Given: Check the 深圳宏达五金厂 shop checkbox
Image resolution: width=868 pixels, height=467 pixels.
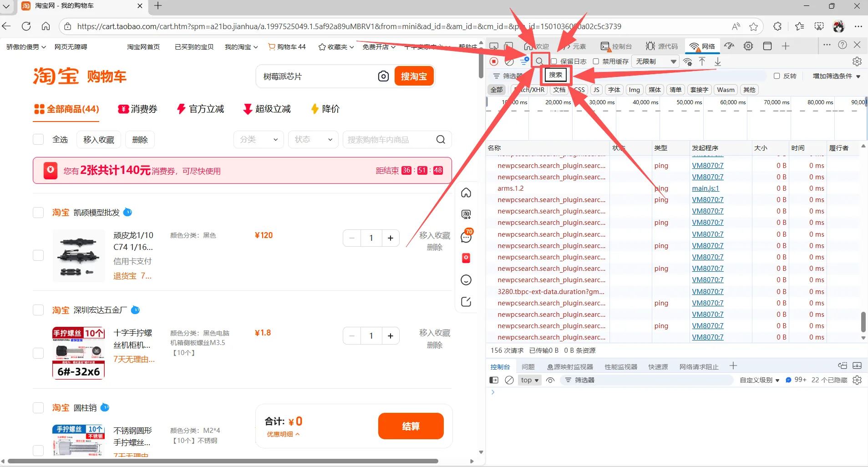Looking at the screenshot, I should pos(38,310).
